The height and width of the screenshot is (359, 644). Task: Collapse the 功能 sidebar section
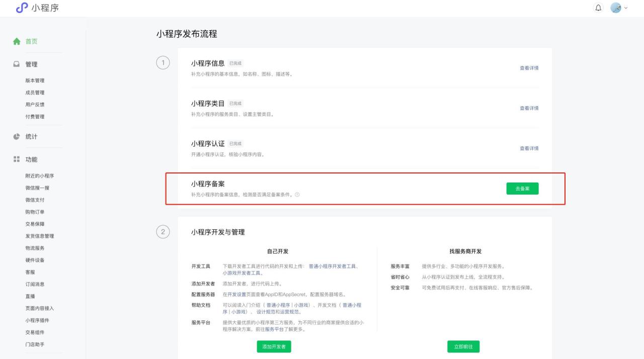click(x=30, y=159)
